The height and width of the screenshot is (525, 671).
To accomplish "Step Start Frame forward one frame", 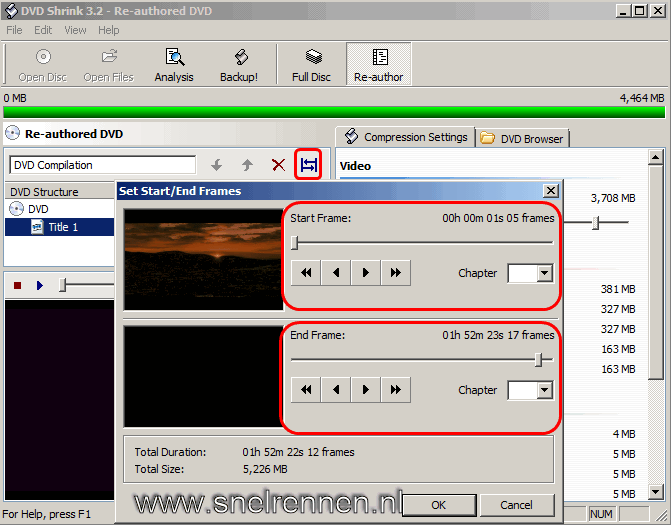I will pyautogui.click(x=366, y=273).
